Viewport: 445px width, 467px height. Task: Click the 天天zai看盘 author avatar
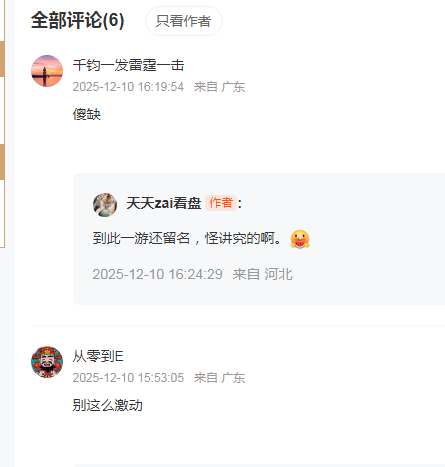pos(105,205)
